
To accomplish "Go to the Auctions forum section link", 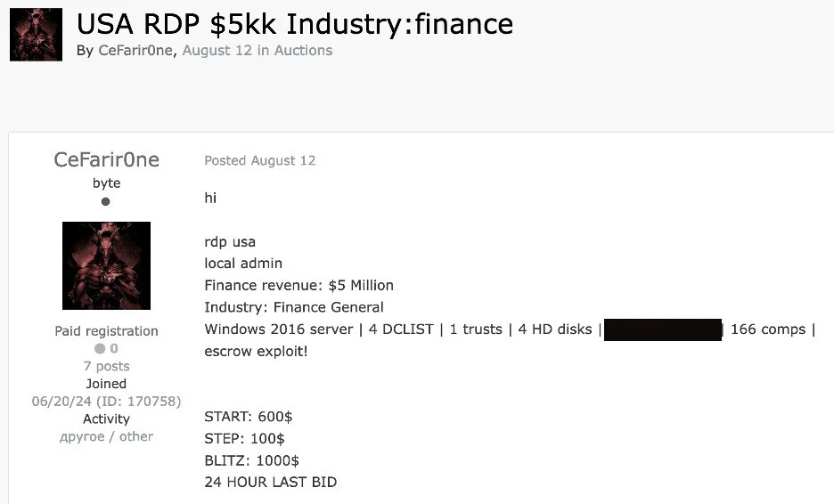I will pos(303,51).
